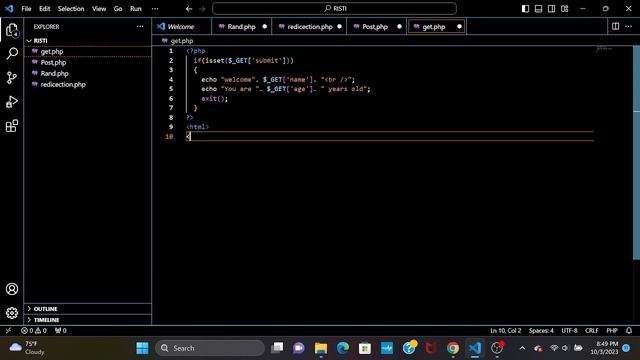This screenshot has width=640, height=360.
Task: Click the editor vertical scrollbar
Action: [636, 153]
